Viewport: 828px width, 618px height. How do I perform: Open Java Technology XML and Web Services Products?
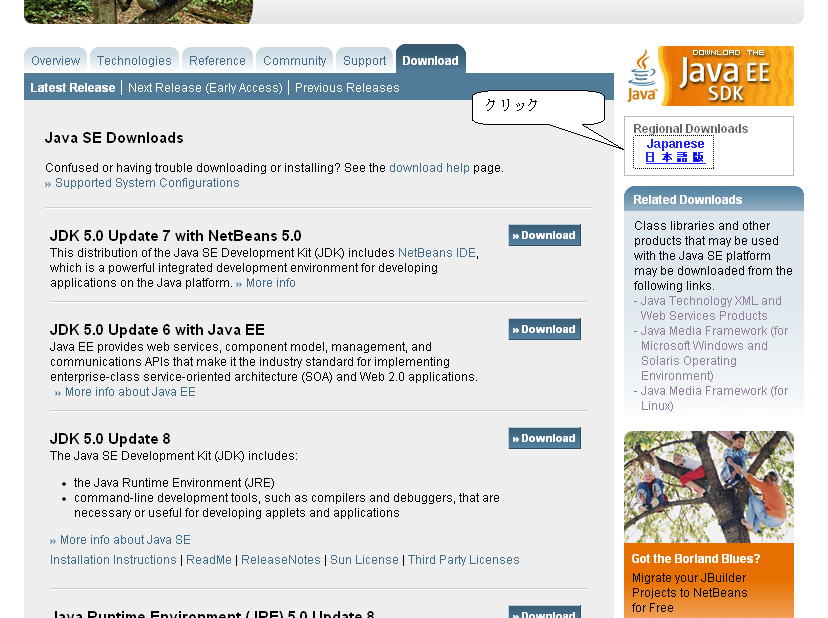pyautogui.click(x=711, y=308)
